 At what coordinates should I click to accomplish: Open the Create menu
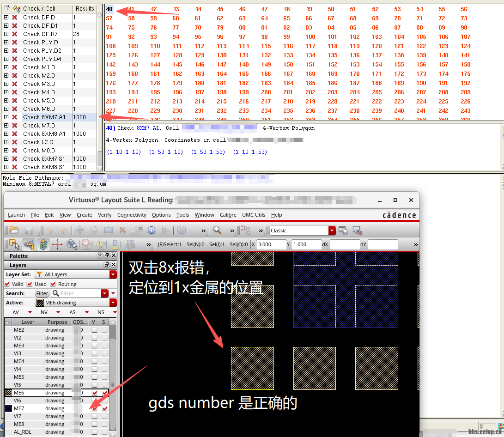[84, 215]
